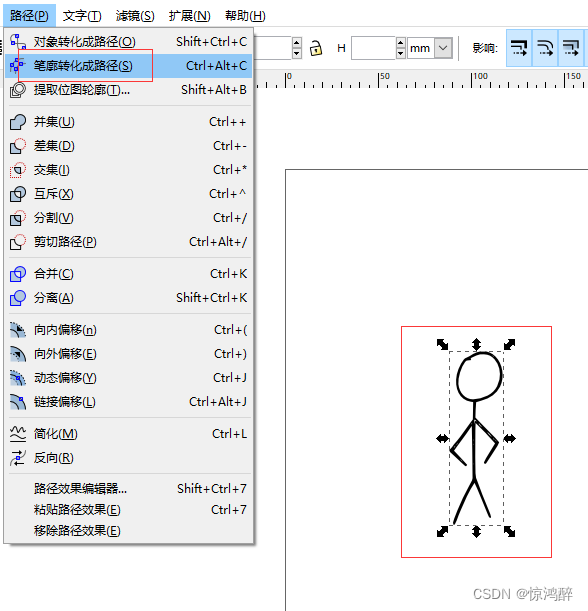588x611 pixels.
Task: Select 向内偏移(n) inset entry
Action: point(129,330)
